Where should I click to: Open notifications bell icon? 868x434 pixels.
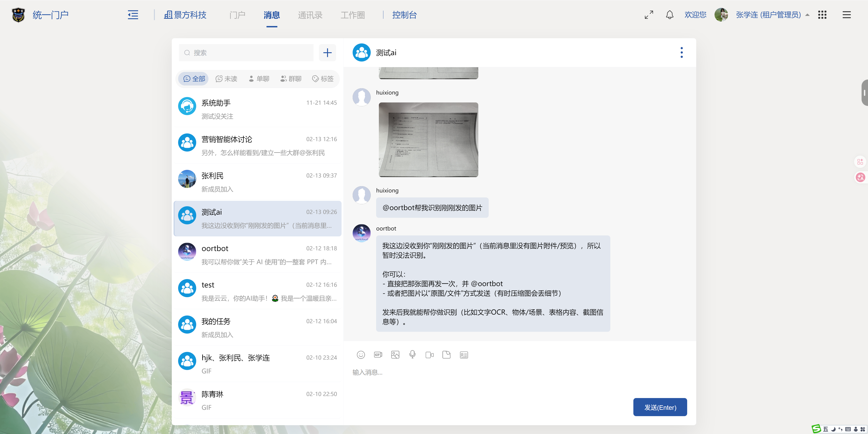point(670,15)
